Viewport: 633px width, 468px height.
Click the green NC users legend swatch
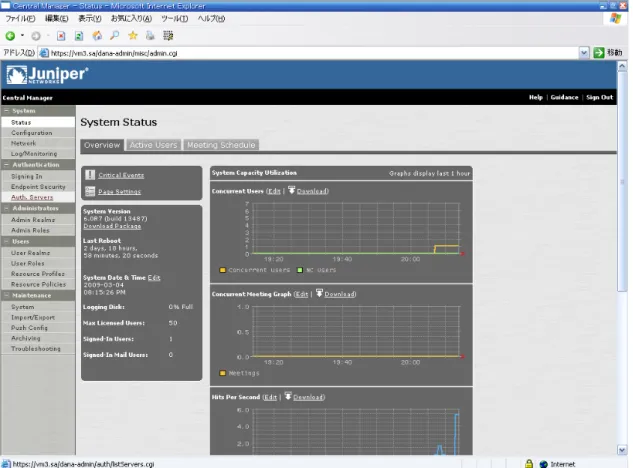tap(300, 270)
